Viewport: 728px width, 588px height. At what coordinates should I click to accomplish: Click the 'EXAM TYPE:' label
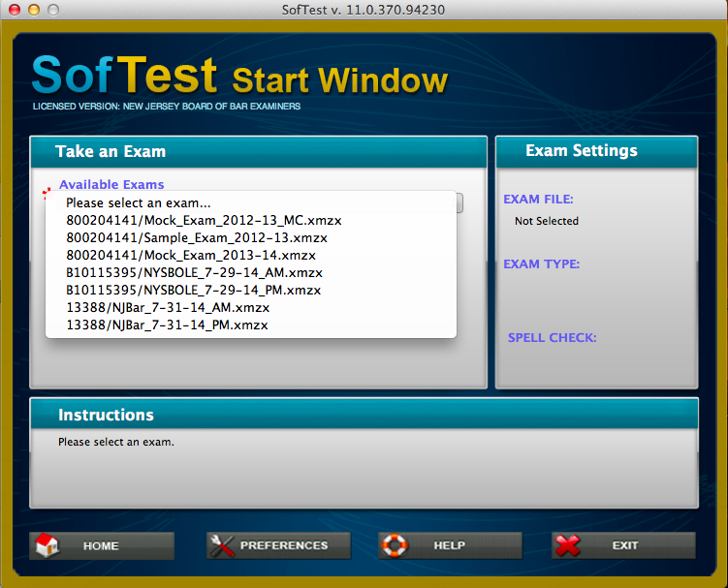coord(541,264)
